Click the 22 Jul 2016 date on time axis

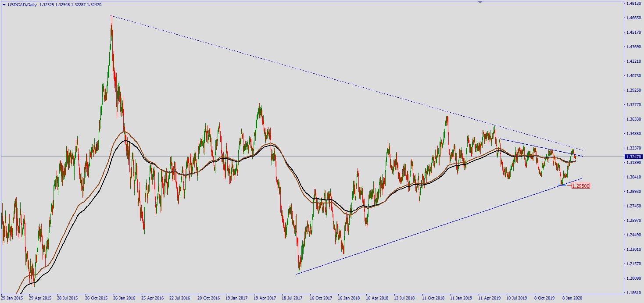click(x=181, y=298)
